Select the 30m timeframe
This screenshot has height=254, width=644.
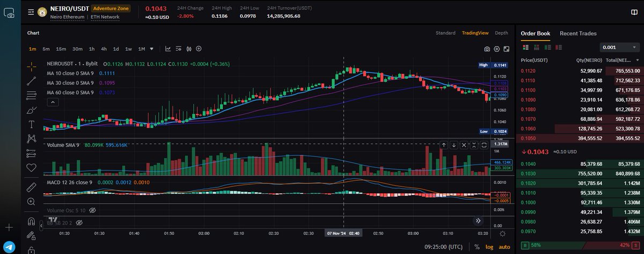click(x=77, y=49)
